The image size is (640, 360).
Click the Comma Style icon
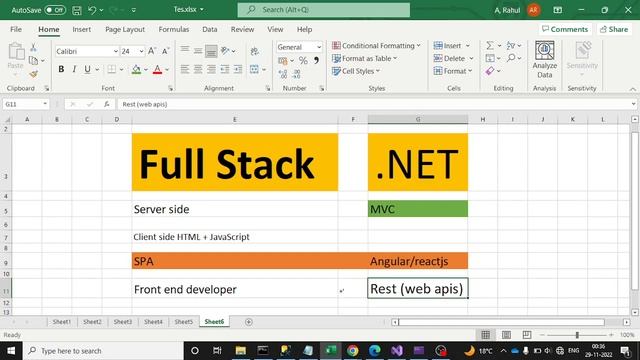tap(316, 61)
